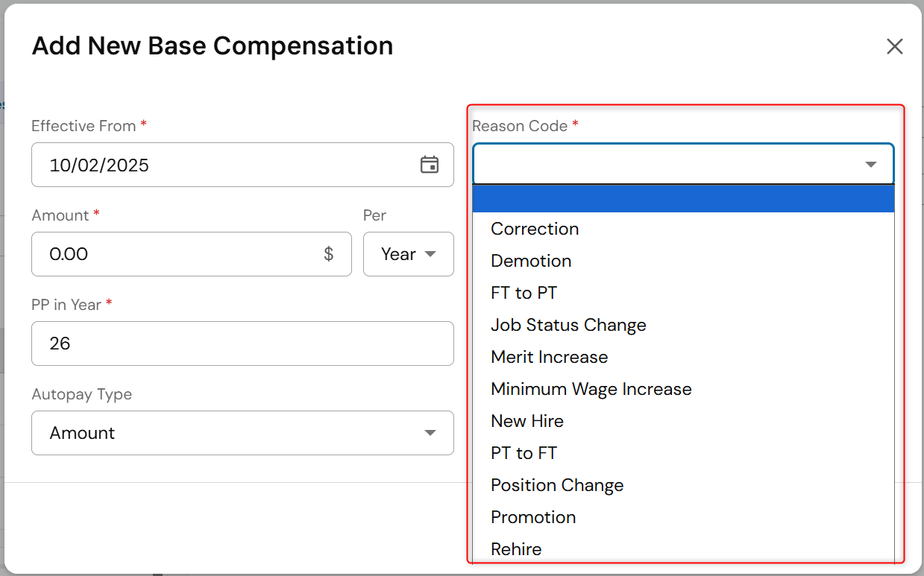Choose FT to PT from the list

click(x=524, y=293)
